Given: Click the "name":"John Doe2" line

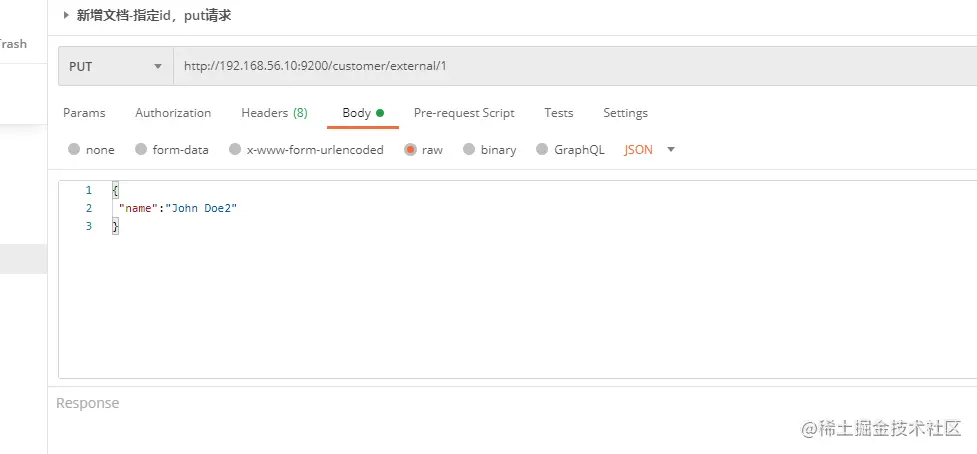Looking at the screenshot, I should 178,208.
